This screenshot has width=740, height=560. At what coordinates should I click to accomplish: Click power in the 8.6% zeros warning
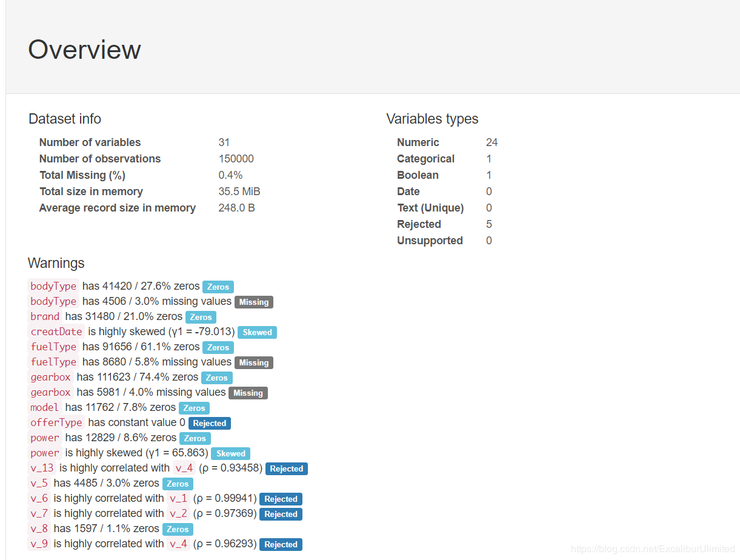coord(45,438)
